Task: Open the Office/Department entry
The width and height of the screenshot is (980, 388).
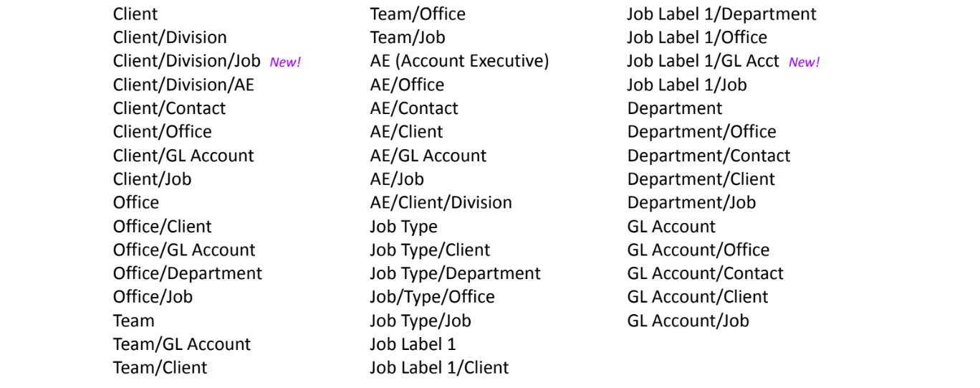Action: coord(188,274)
